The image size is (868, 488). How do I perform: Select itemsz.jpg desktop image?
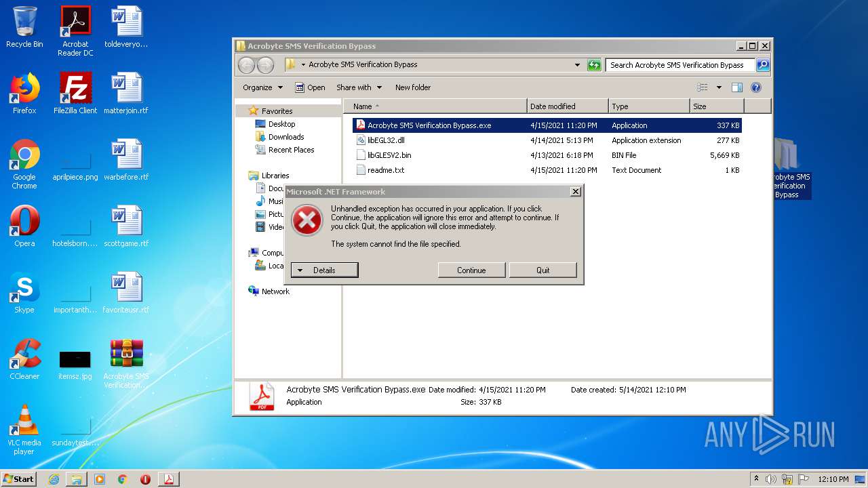[x=75, y=365]
